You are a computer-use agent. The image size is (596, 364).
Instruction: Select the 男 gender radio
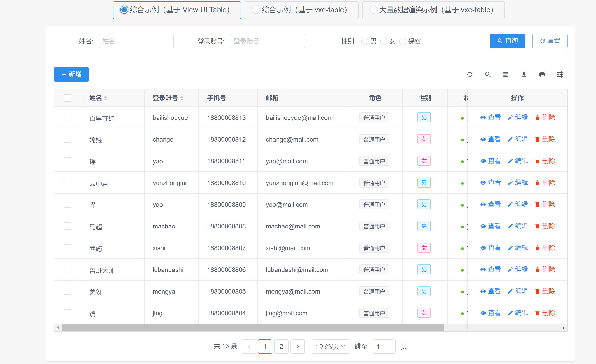pyautogui.click(x=365, y=41)
